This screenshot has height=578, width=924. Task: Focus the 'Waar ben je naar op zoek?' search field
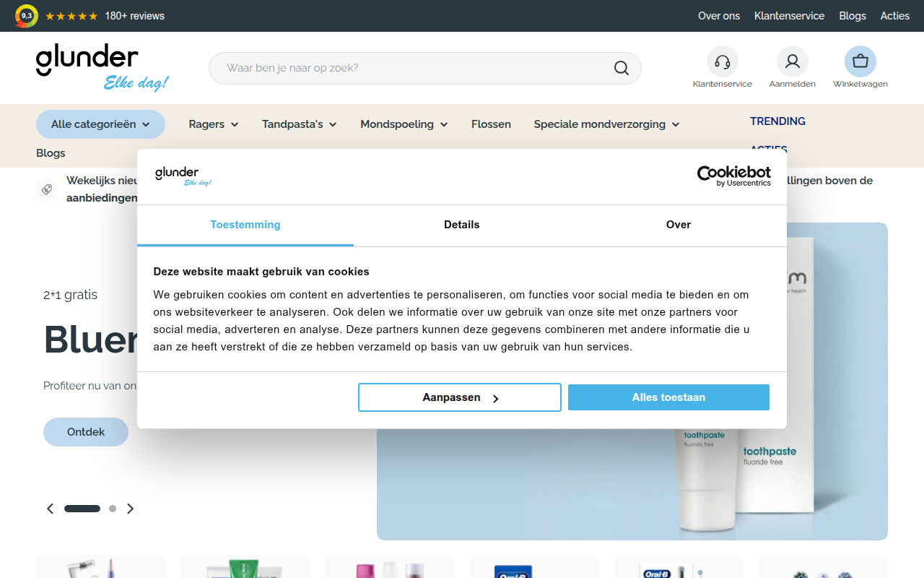click(x=425, y=68)
